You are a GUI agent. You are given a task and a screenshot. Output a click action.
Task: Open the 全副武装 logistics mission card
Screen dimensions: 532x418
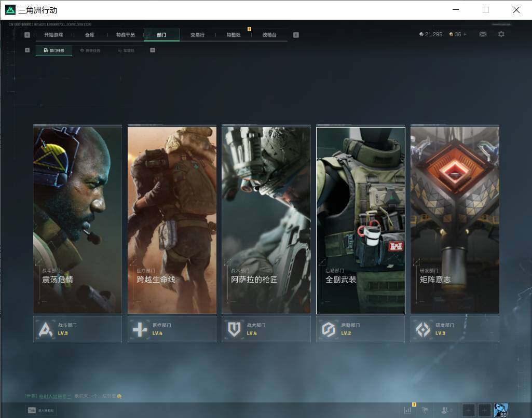click(x=361, y=220)
